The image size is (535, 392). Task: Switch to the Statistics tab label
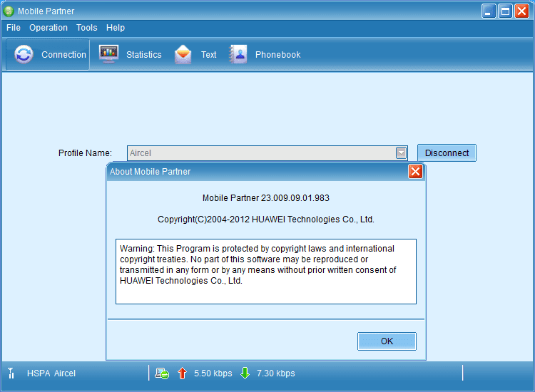[x=143, y=55]
